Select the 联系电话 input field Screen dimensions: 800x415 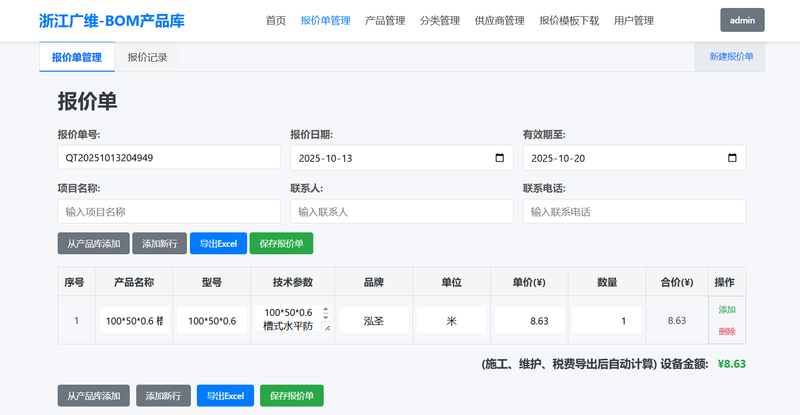tap(634, 211)
